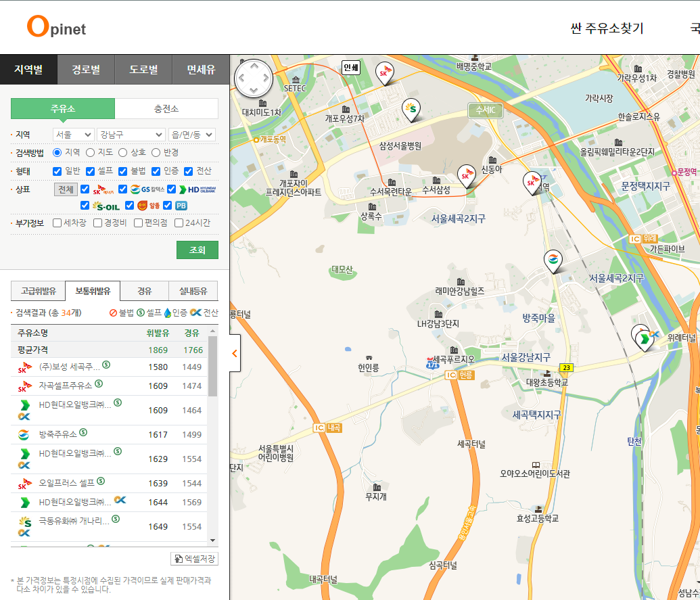Image resolution: width=700 pixels, height=600 pixels.
Task: Click the 알뜰 brand logo filter
Action: pos(148,206)
